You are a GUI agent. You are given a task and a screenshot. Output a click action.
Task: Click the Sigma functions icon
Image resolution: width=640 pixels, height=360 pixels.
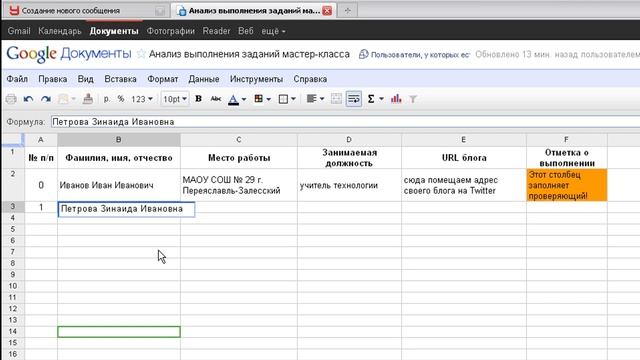point(371,99)
